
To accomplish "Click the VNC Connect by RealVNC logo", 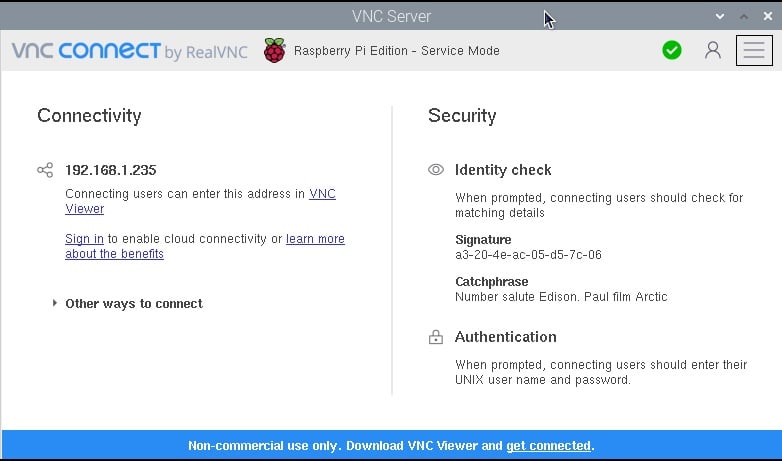I will point(130,51).
